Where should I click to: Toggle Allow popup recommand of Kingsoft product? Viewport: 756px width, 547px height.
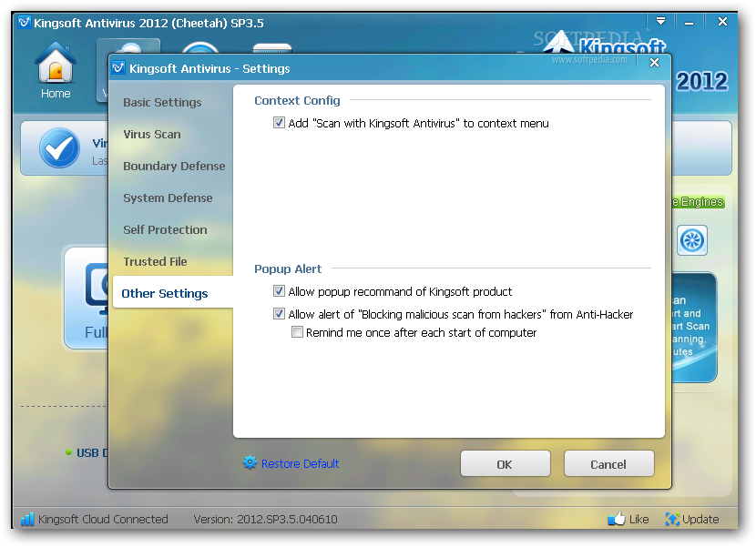coord(279,290)
